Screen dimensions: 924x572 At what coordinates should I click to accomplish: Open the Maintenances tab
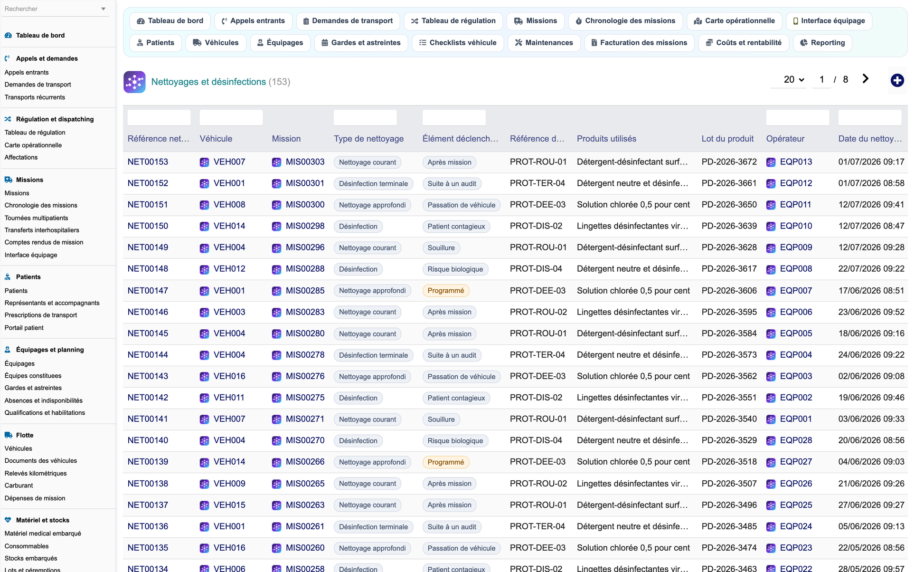click(544, 43)
